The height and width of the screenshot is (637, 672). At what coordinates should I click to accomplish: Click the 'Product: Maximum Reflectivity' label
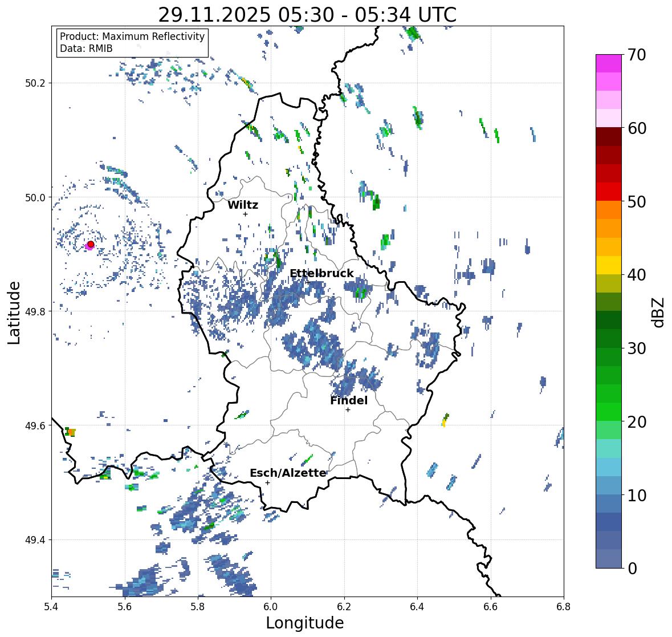pyautogui.click(x=132, y=36)
